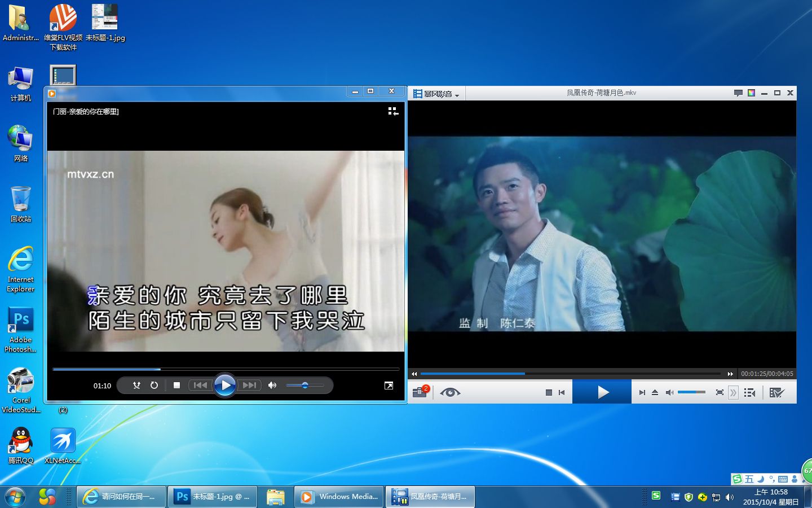Select the XLNetAcc desktop shortcut
This screenshot has width=812, height=508.
coord(63,446)
